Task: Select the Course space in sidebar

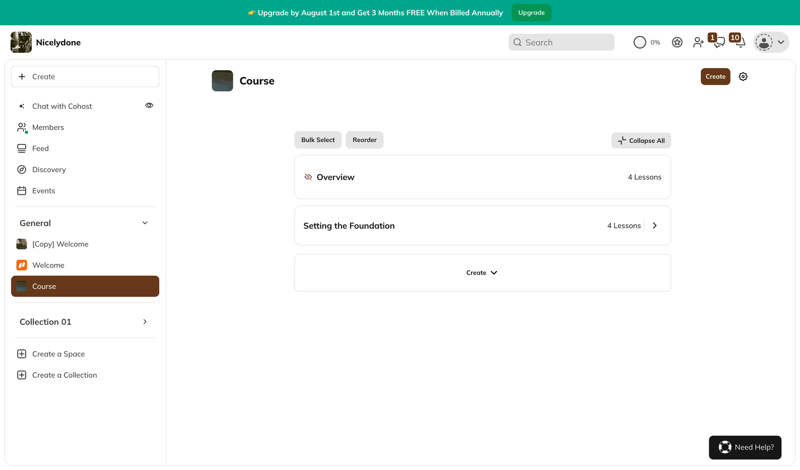Action: click(x=85, y=286)
